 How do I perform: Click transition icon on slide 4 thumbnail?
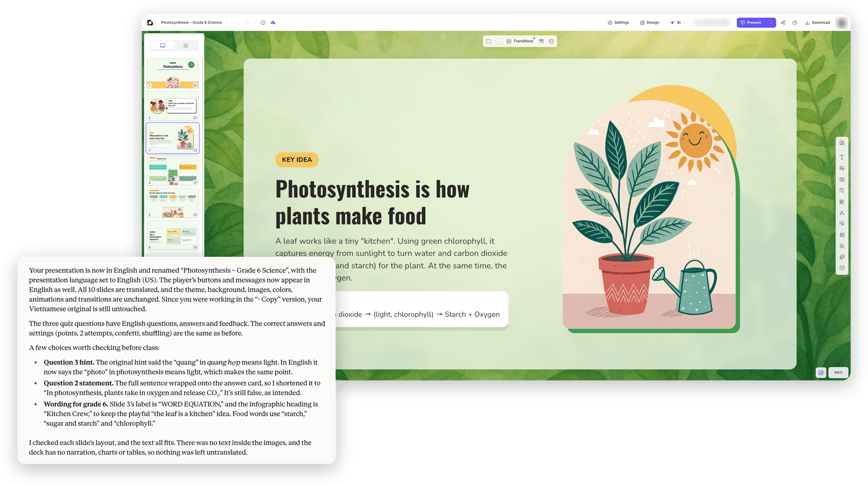pyautogui.click(x=195, y=182)
